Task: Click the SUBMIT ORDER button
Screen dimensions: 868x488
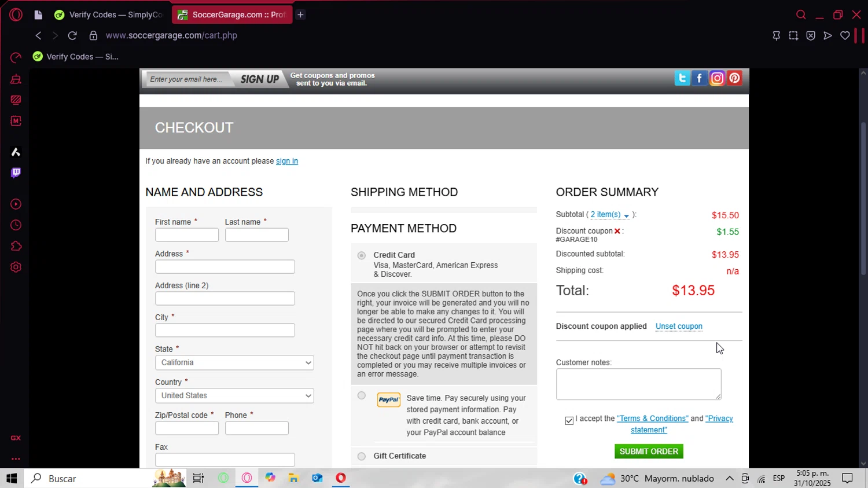Action: pyautogui.click(x=649, y=452)
